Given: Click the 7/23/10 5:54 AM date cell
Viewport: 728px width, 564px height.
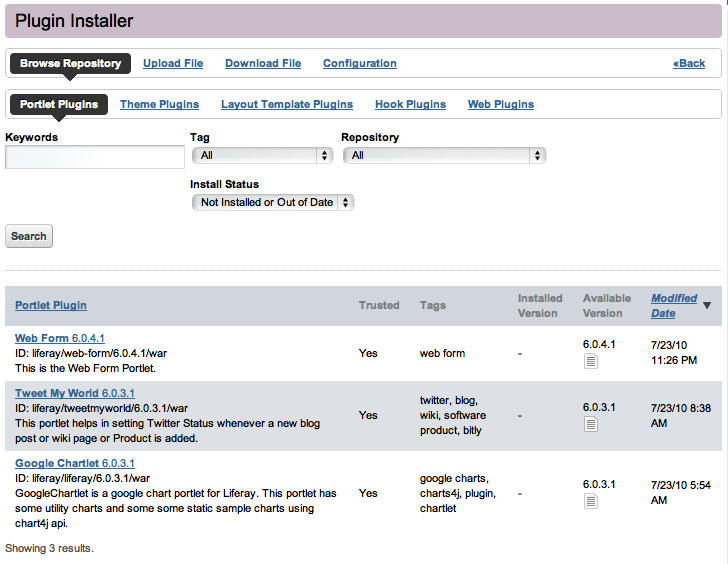Looking at the screenshot, I should click(x=681, y=493).
